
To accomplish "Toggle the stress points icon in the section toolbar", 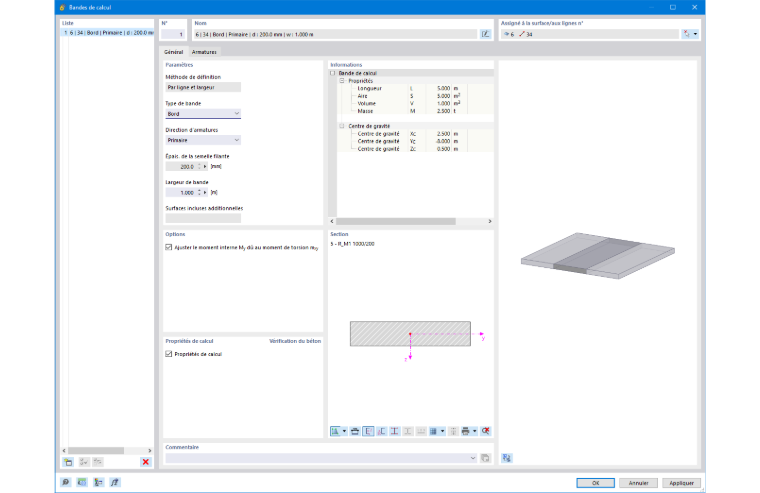I will tap(395, 431).
